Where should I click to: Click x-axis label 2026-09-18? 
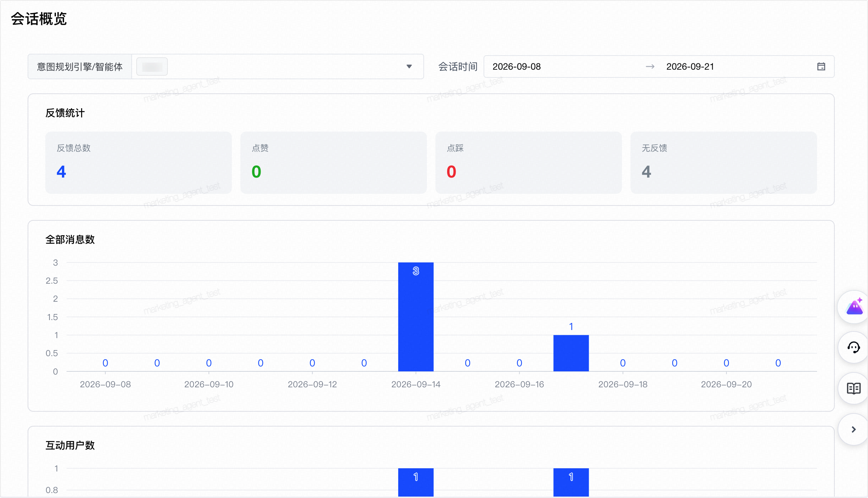[x=623, y=384]
